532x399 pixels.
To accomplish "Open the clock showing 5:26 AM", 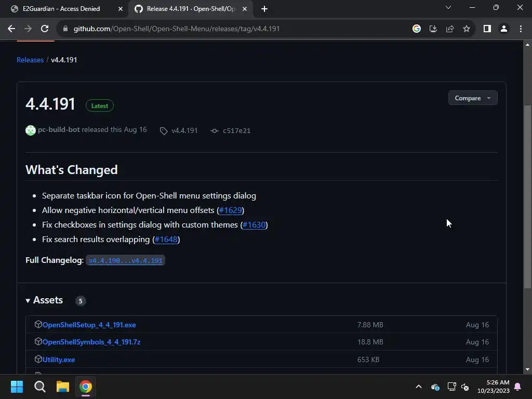I will 494,387.
